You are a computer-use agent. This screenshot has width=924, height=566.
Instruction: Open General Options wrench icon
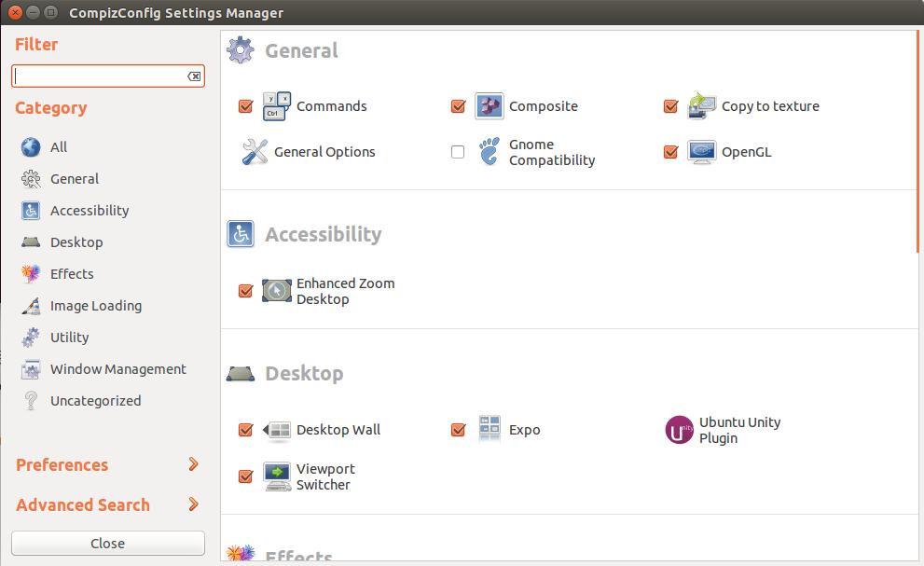(x=255, y=152)
